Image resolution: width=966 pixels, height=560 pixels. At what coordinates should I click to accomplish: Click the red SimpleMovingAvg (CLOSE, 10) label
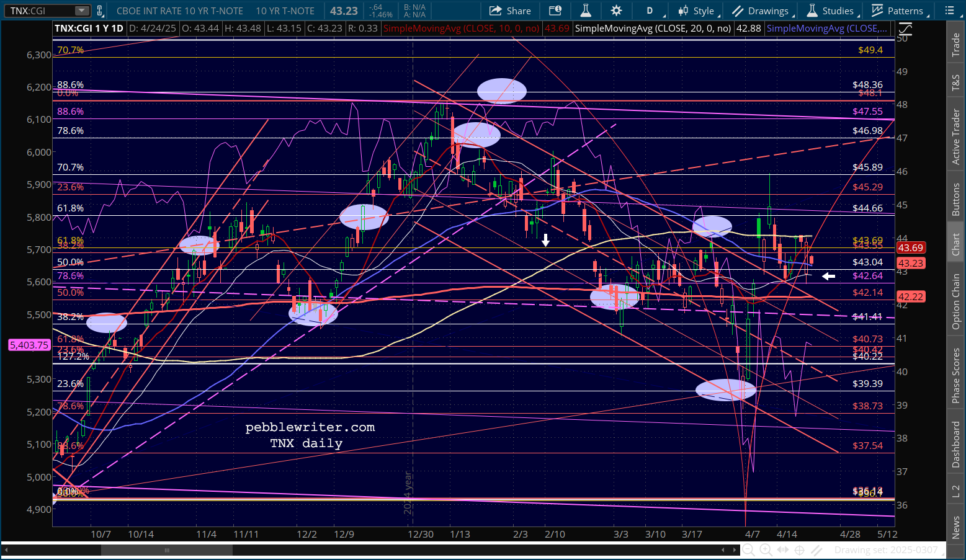pyautogui.click(x=462, y=29)
